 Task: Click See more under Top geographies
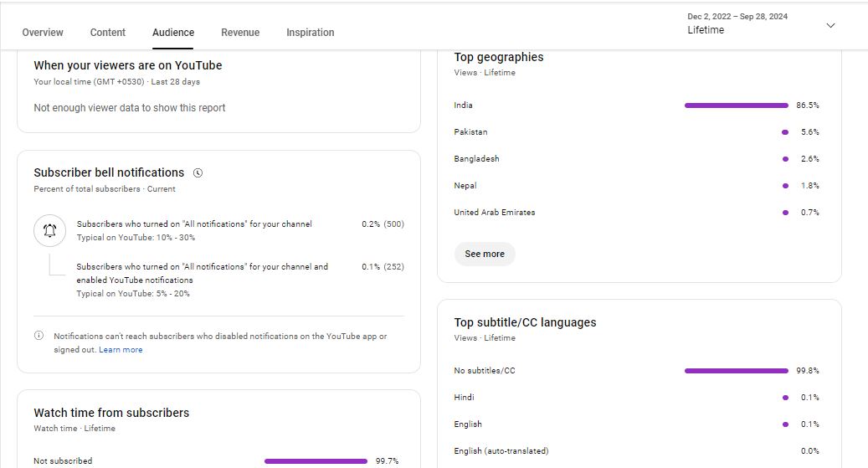point(485,254)
